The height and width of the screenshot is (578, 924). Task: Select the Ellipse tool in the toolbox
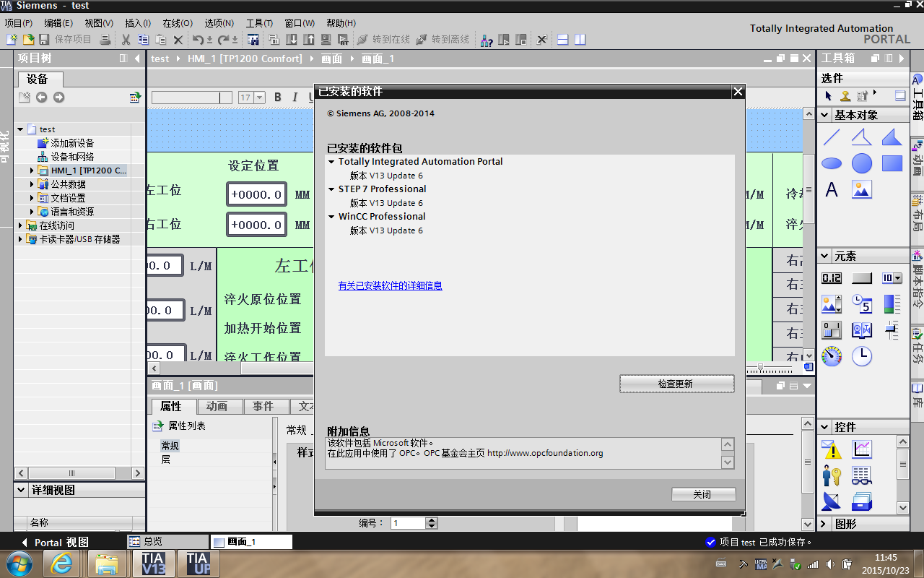click(x=832, y=163)
